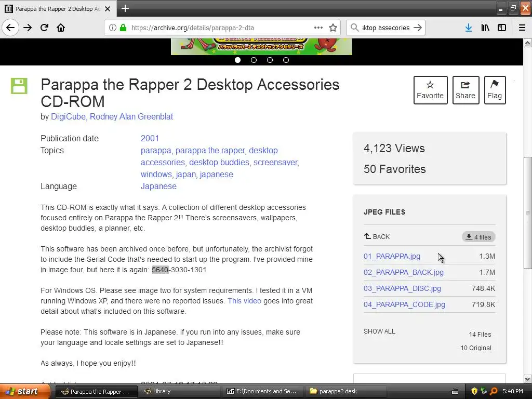Go forward with the forward arrow
Image resolution: width=532 pixels, height=399 pixels.
(28, 28)
